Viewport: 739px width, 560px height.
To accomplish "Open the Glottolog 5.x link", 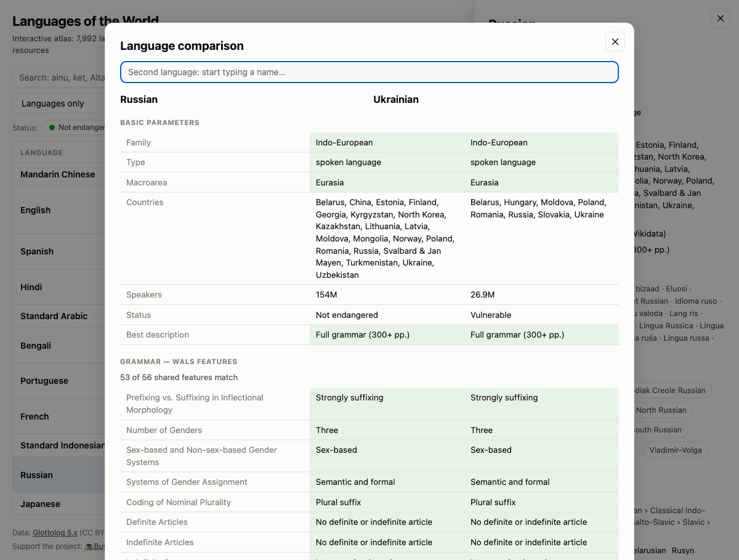I will [55, 532].
